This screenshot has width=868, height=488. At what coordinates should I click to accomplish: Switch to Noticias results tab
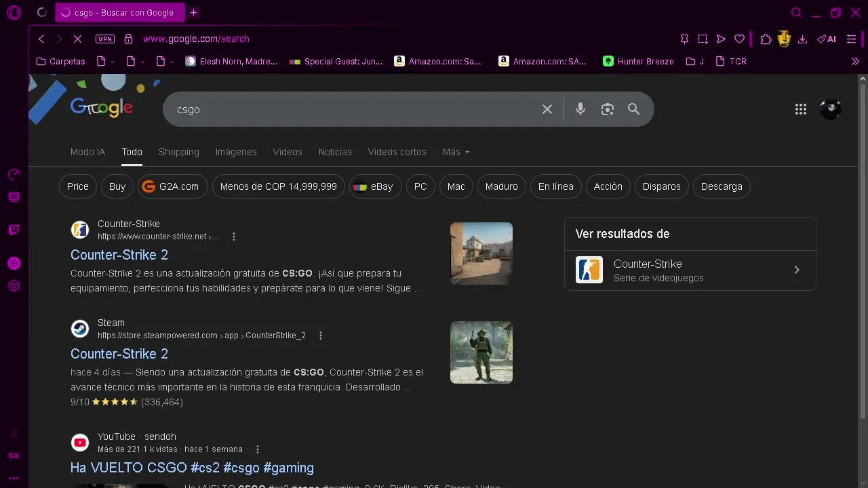[335, 152]
